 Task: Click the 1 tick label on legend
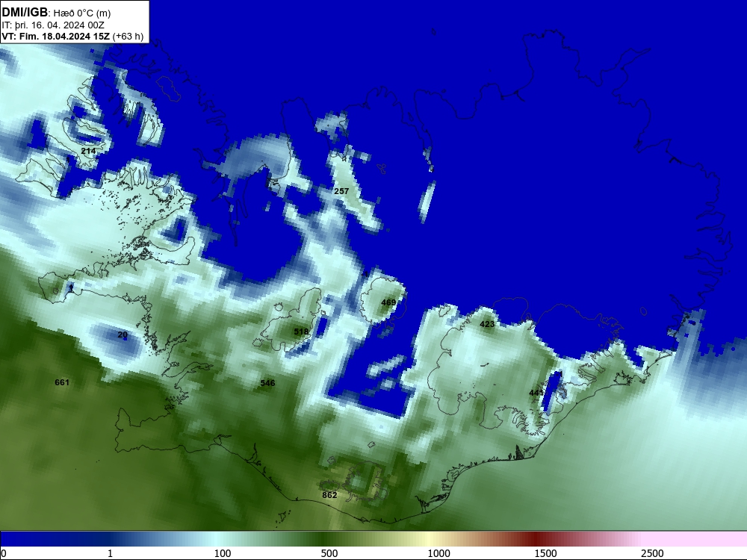[x=110, y=553]
